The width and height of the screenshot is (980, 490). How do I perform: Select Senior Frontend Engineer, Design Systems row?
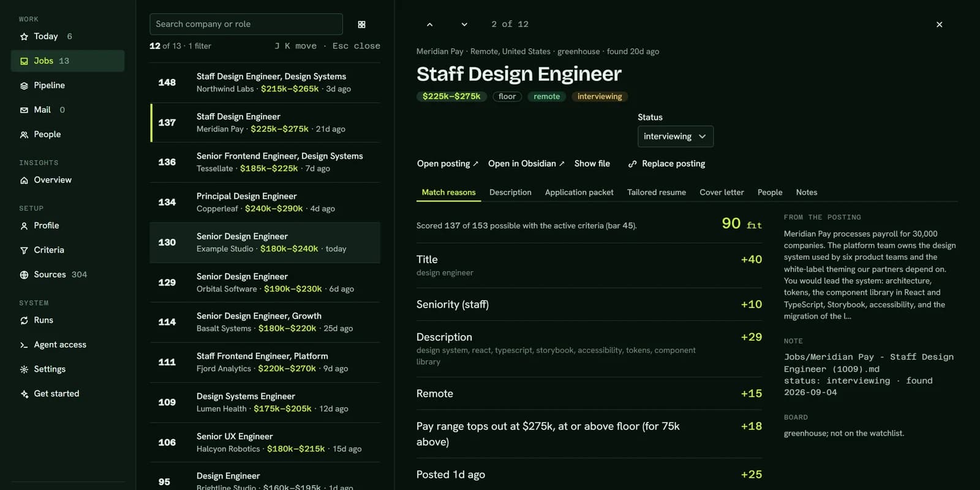(x=265, y=162)
